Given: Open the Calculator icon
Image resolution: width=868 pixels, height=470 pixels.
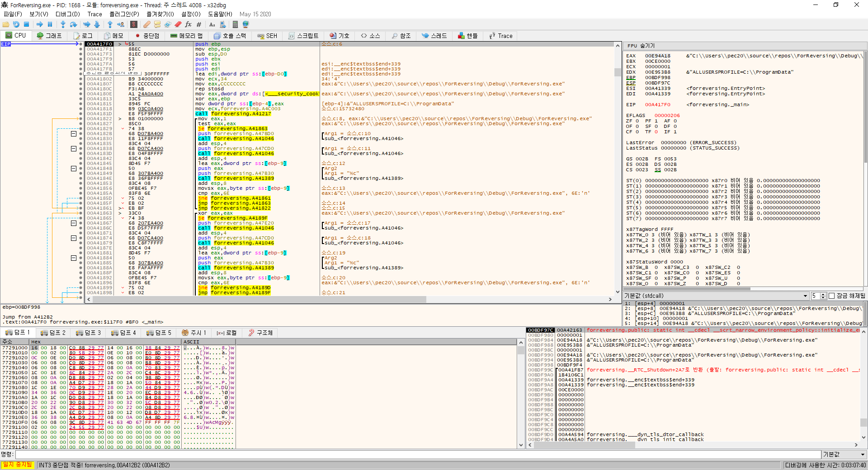Looking at the screenshot, I should (x=235, y=24).
